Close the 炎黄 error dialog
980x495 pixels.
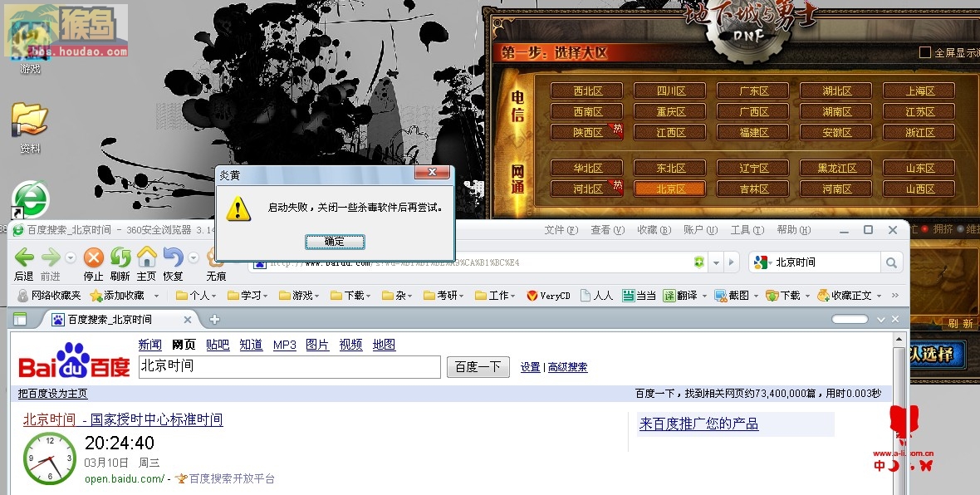432,173
